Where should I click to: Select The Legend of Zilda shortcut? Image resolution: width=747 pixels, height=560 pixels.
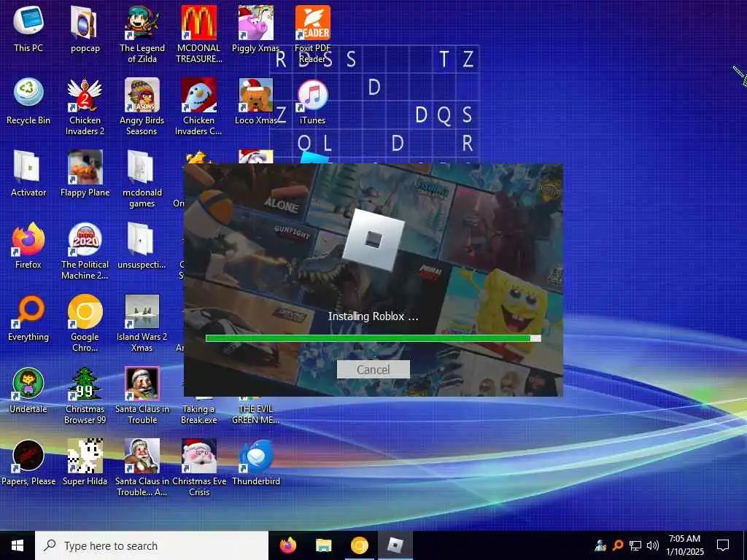142,34
